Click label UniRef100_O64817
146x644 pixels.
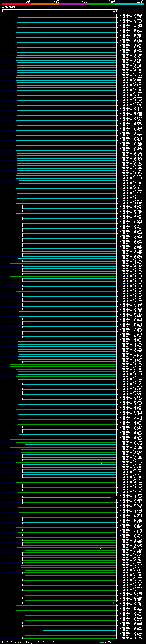131,201
